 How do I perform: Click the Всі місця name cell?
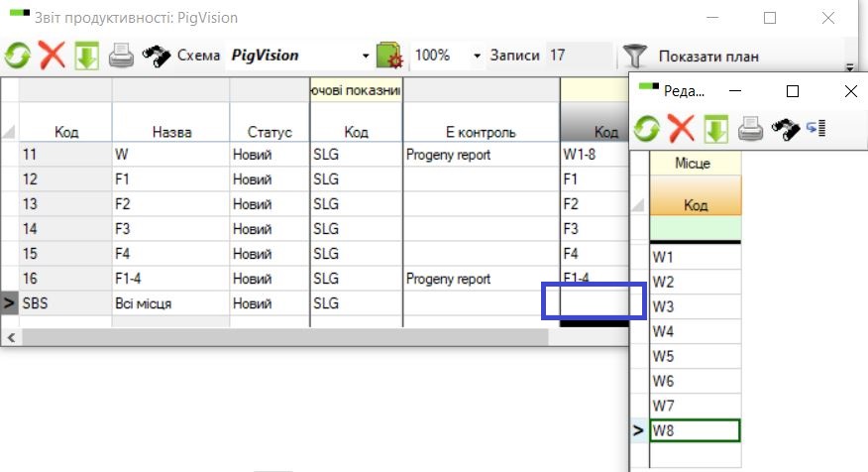coord(171,303)
